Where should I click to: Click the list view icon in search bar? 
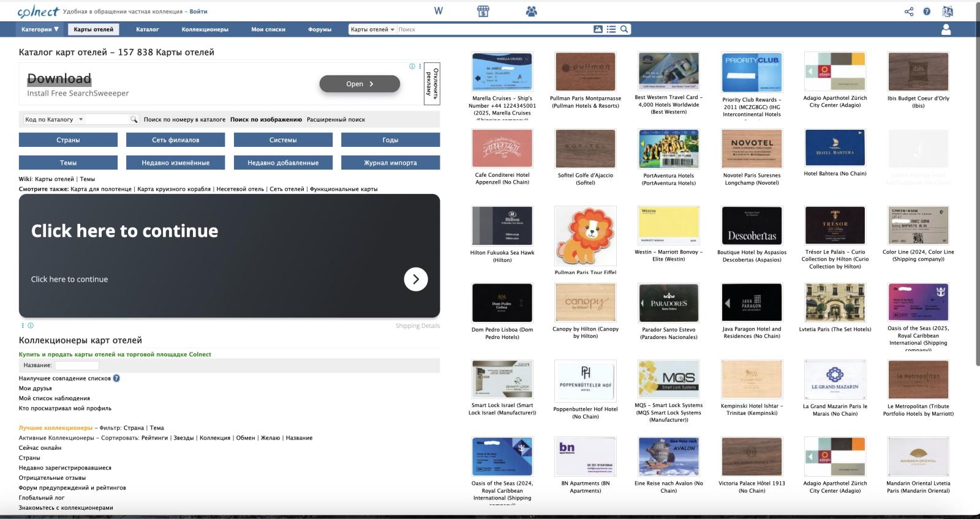click(611, 29)
